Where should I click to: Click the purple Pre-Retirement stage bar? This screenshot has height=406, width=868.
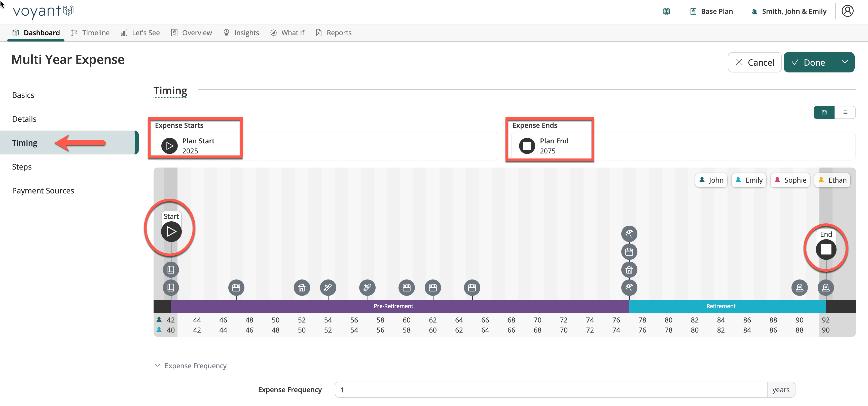pyautogui.click(x=393, y=306)
